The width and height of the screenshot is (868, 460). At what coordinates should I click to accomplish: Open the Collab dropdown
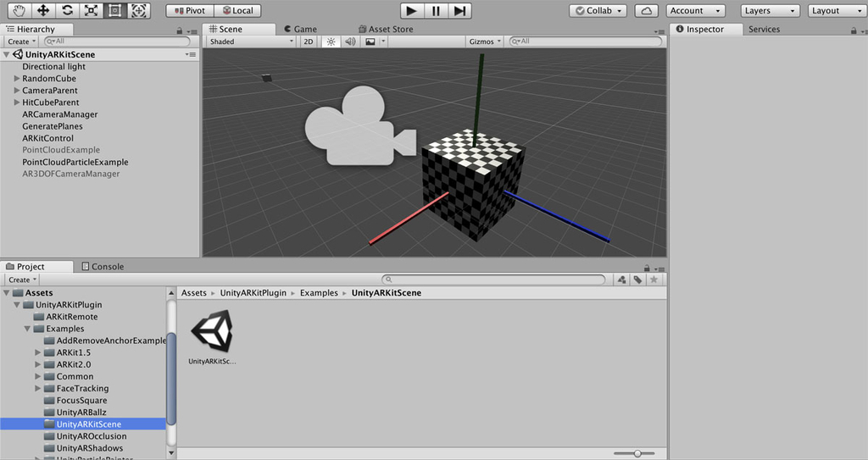pos(598,10)
